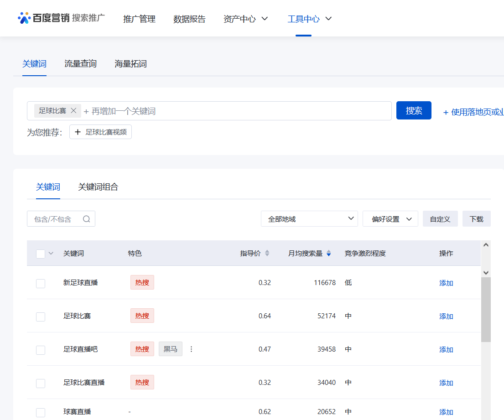Click keyword text 足球比赛直播

click(84, 382)
